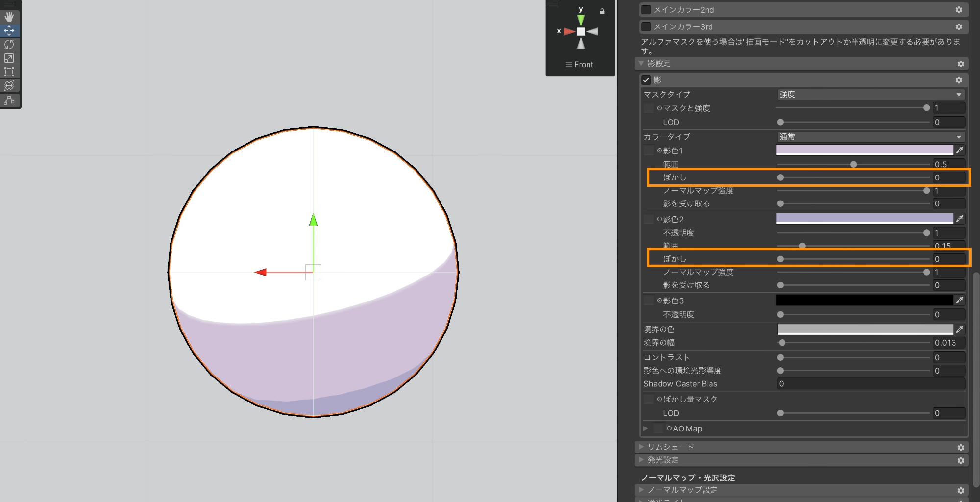Enable the メインカラー2nd checkbox
This screenshot has height=502, width=980.
tap(646, 10)
